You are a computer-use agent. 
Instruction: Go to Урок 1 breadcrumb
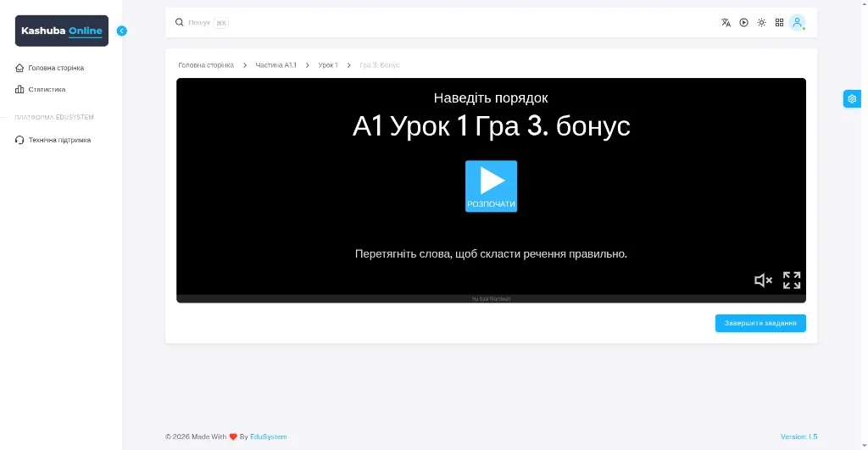click(x=328, y=65)
